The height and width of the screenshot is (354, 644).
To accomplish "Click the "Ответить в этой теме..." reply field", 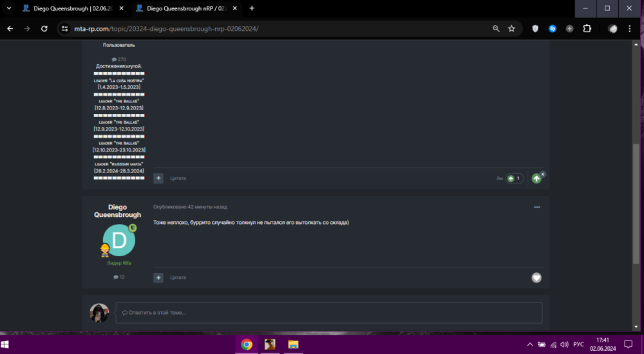I will tap(328, 313).
